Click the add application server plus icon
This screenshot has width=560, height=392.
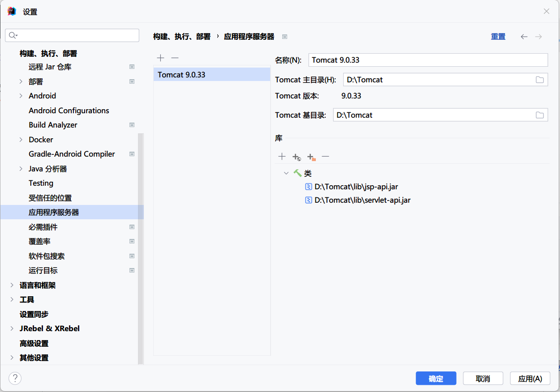click(161, 58)
